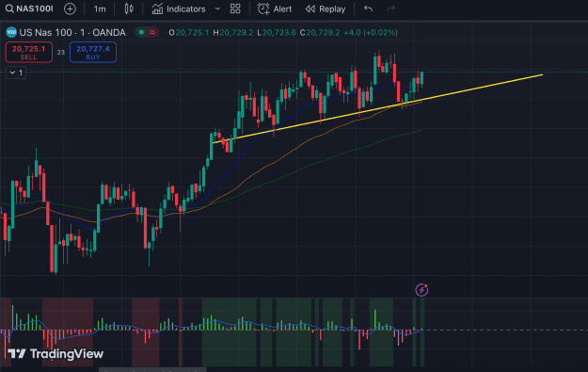588x372 pixels.
Task: Expand indicators favorites dropdown arrow
Action: 217,8
